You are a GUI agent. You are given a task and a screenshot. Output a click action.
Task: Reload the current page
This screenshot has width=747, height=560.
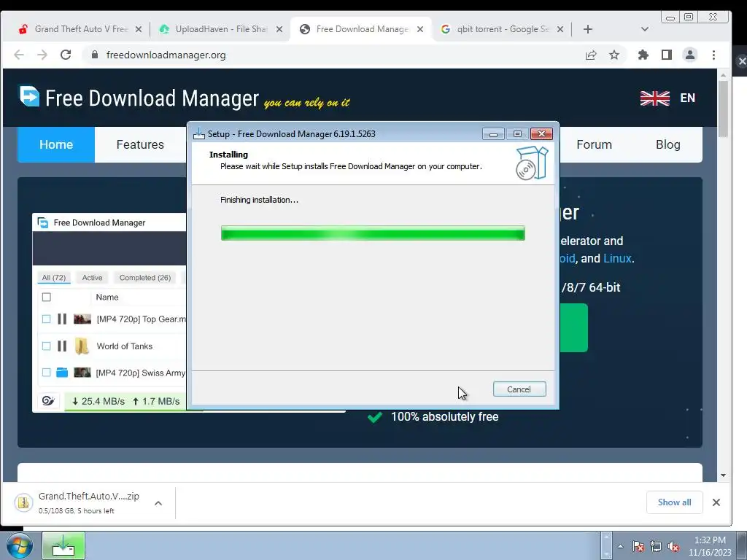tap(66, 55)
